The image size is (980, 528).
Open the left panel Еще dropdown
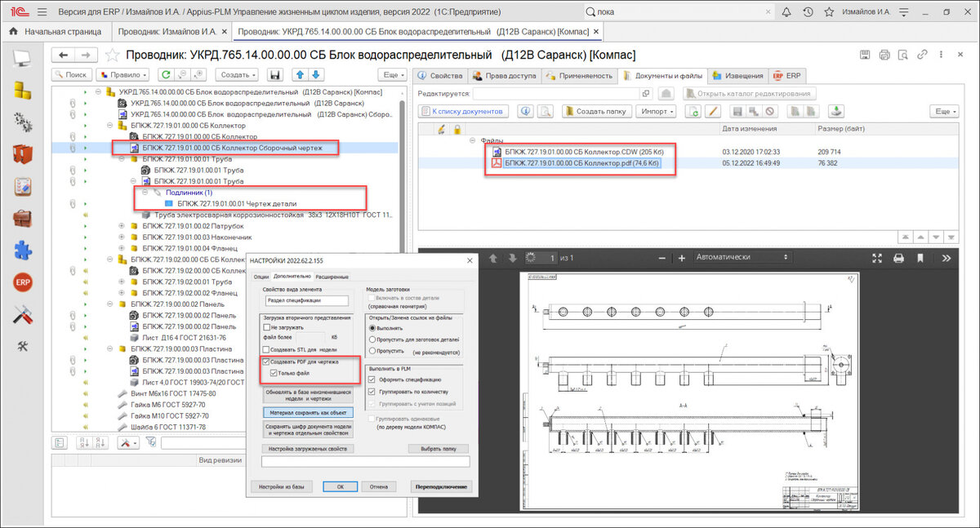click(x=394, y=74)
